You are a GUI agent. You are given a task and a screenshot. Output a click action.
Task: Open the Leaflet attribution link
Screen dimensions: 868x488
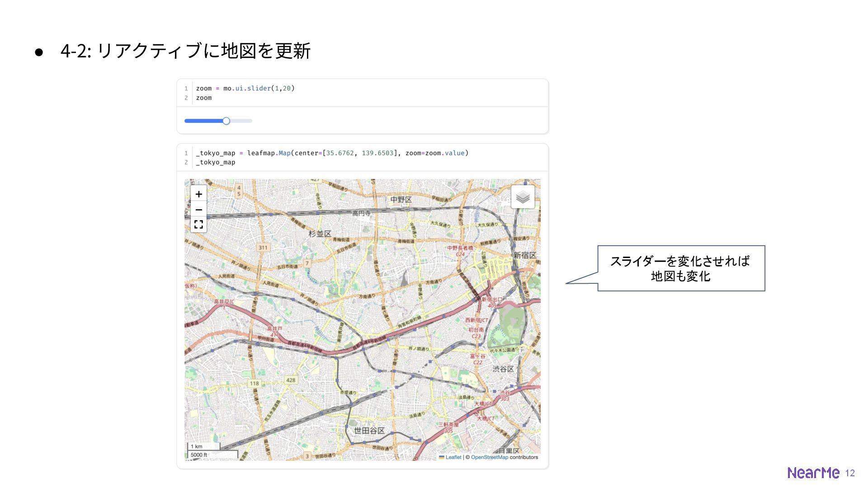[453, 457]
